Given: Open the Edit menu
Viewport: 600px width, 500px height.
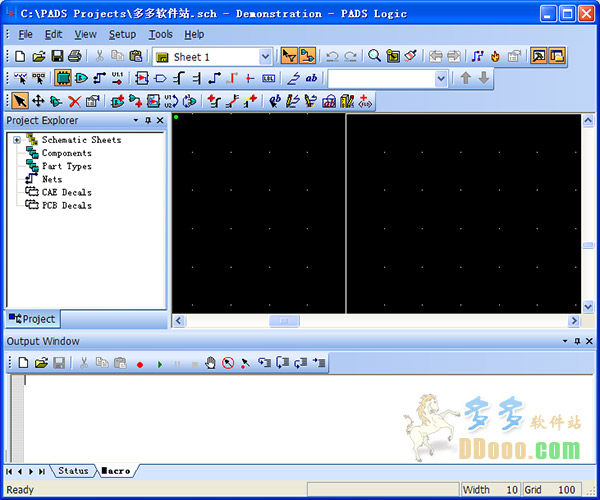Looking at the screenshot, I should coord(53,34).
